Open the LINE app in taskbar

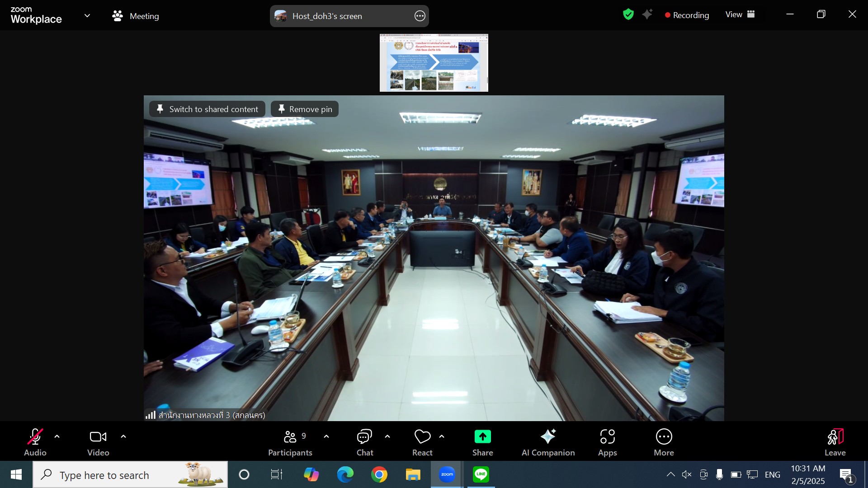481,474
